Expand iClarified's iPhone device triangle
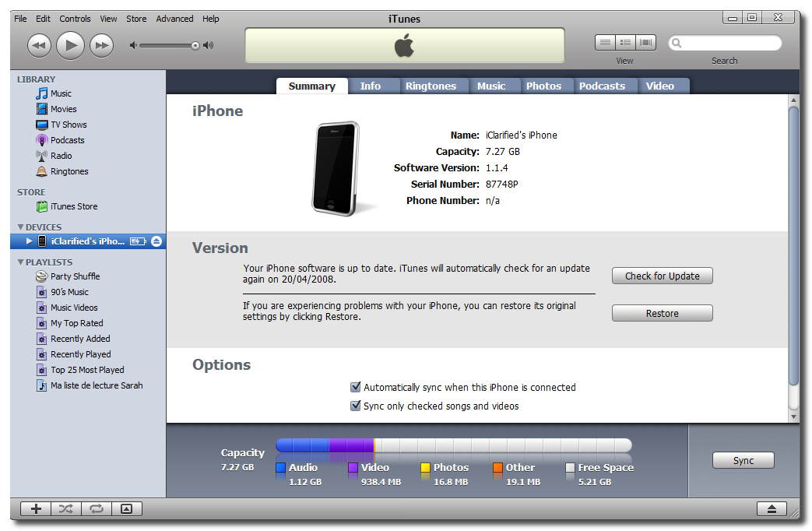Viewport: 812px width, 531px height. pyautogui.click(x=29, y=241)
